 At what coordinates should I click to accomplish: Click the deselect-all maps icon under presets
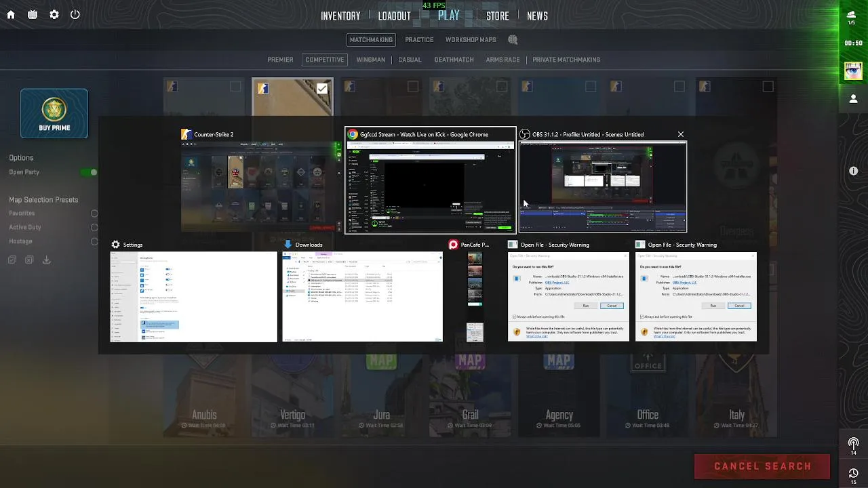pos(29,260)
